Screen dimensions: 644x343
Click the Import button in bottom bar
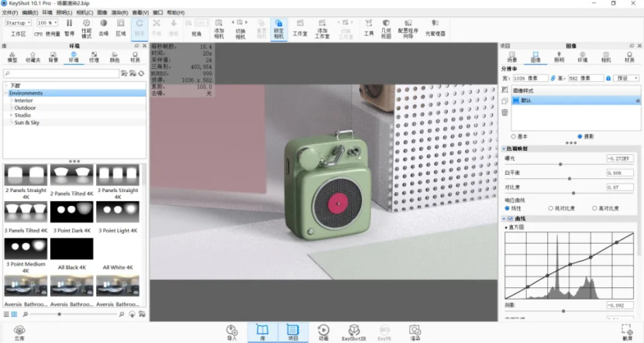pos(231,332)
